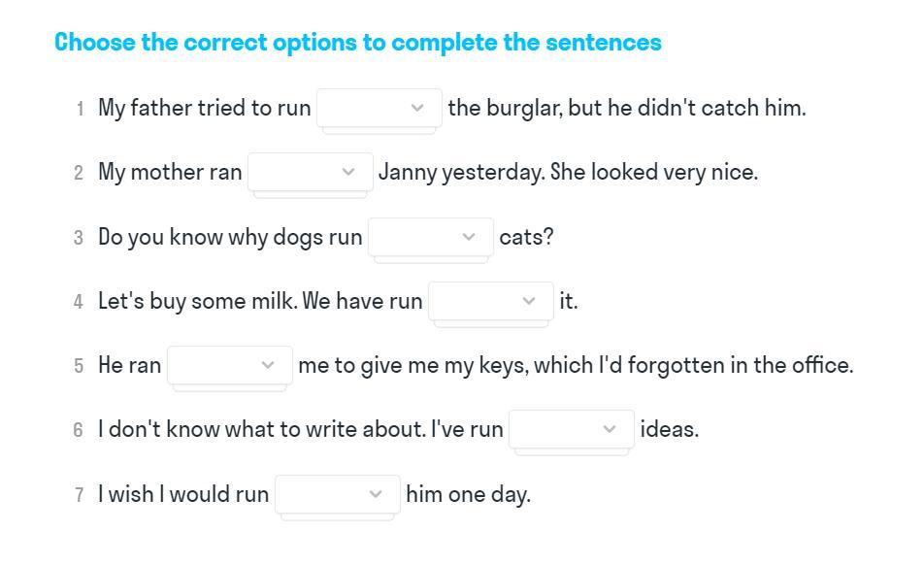The width and height of the screenshot is (924, 565).
Task: Open the dropdown before "the burglar"
Action: (x=379, y=108)
